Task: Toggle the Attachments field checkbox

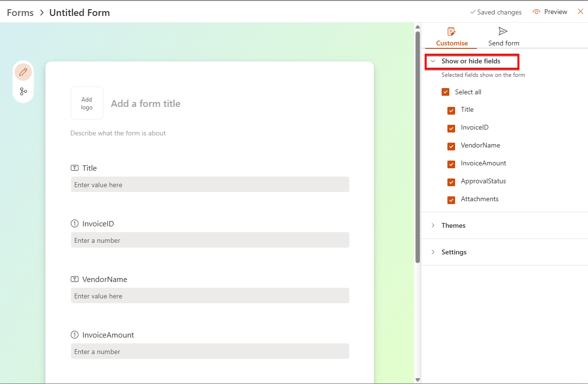Action: pyautogui.click(x=451, y=200)
